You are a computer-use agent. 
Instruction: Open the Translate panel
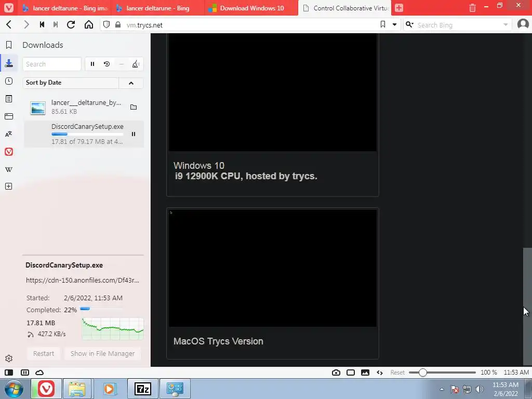click(9, 134)
